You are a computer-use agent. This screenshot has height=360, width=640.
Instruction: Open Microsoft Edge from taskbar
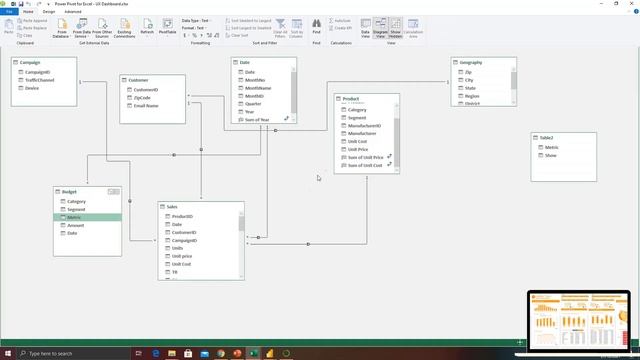[156, 353]
